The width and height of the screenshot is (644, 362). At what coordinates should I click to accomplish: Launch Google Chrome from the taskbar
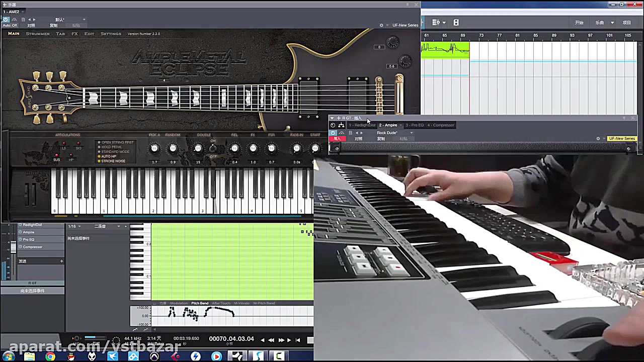click(50, 357)
